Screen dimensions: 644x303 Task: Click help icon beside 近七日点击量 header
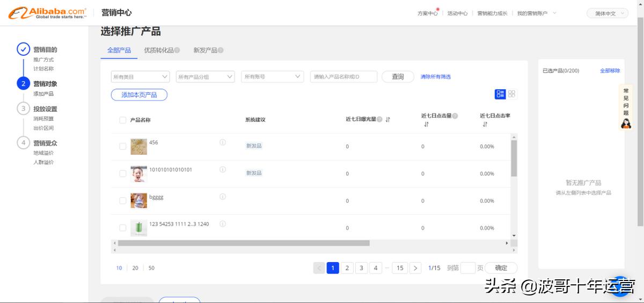pyautogui.click(x=455, y=116)
